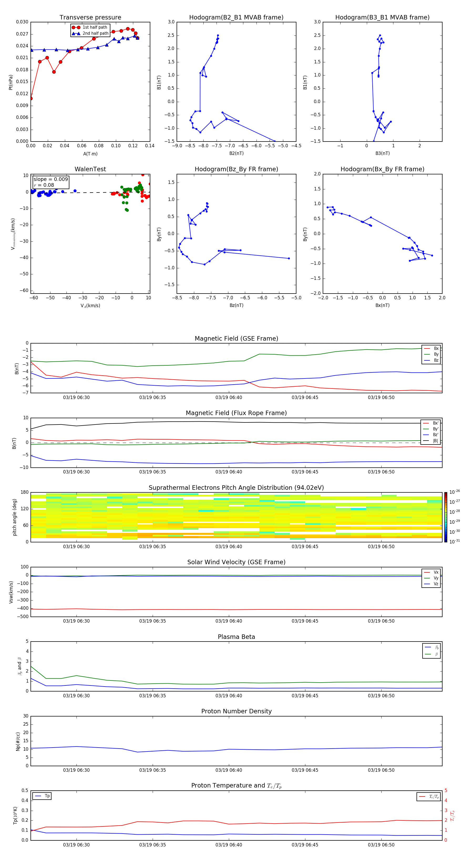Click the "Tp(10^6K)" y-axis label

[15, 815]
